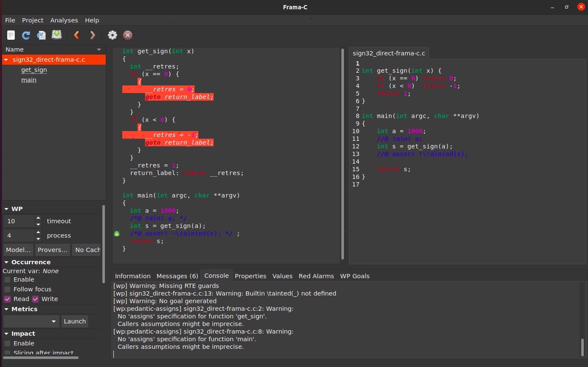The height and width of the screenshot is (367, 588).
Task: Select main in the file tree
Action: point(29,80)
